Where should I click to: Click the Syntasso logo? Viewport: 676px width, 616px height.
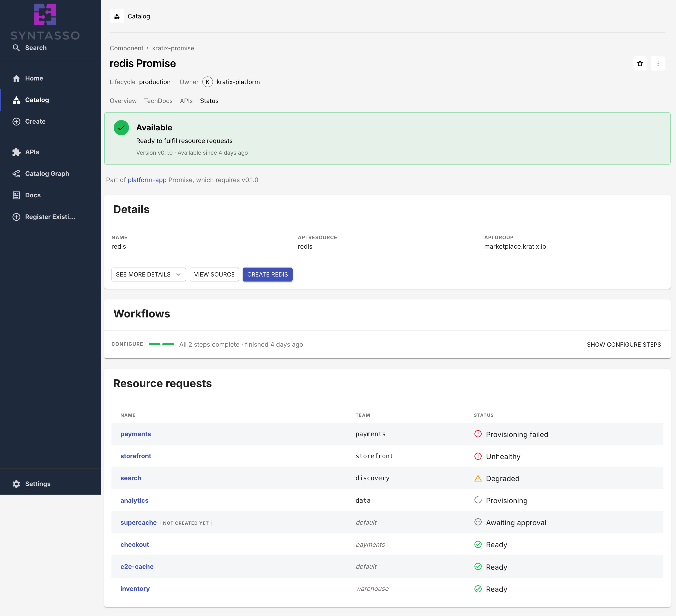45,22
